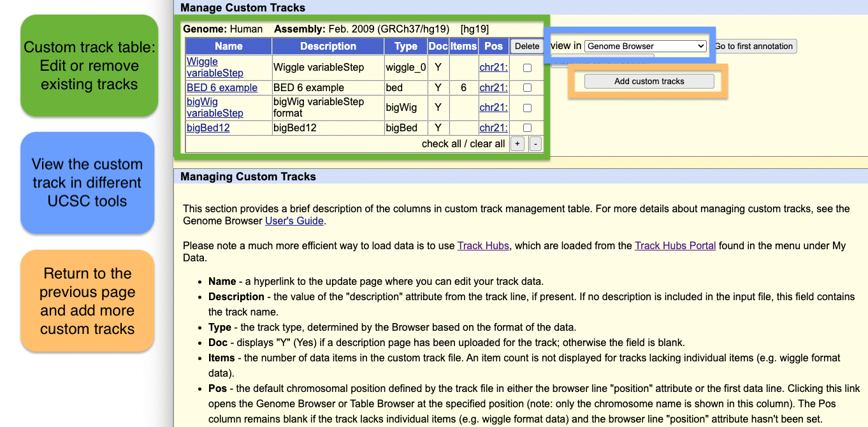
Task: Select the bigWig variableStep delete checkbox
Action: click(527, 108)
